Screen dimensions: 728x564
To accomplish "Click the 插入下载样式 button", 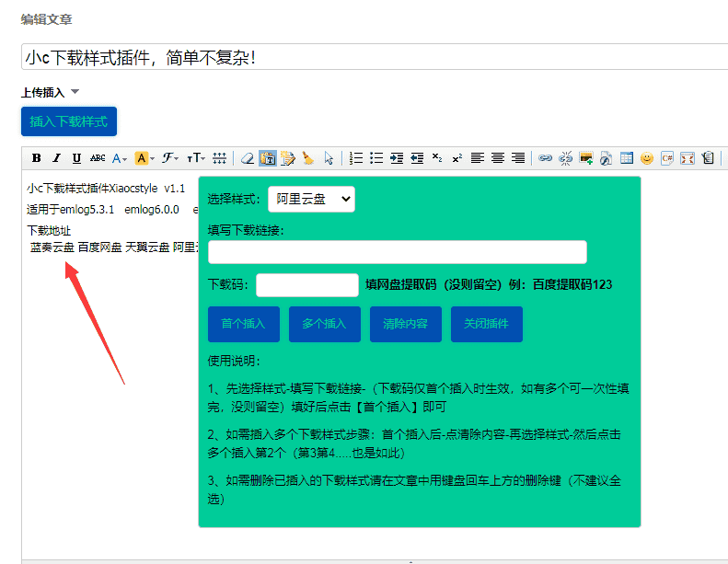I will pos(69,121).
